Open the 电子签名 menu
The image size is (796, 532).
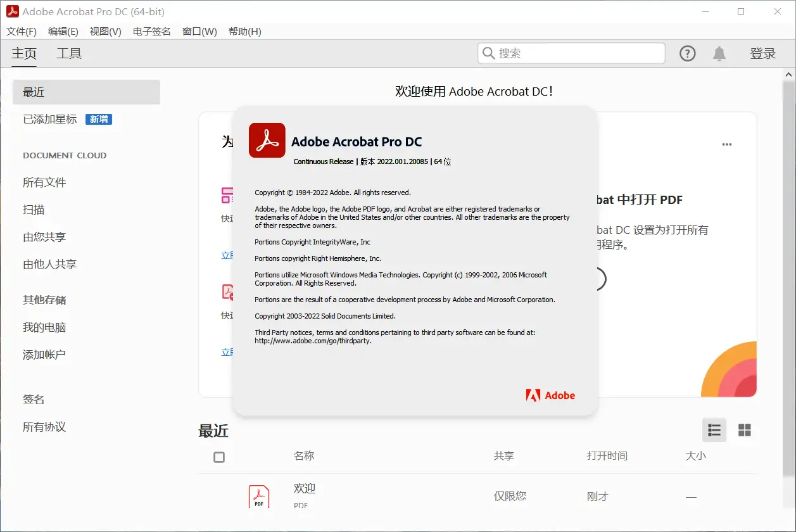click(151, 31)
